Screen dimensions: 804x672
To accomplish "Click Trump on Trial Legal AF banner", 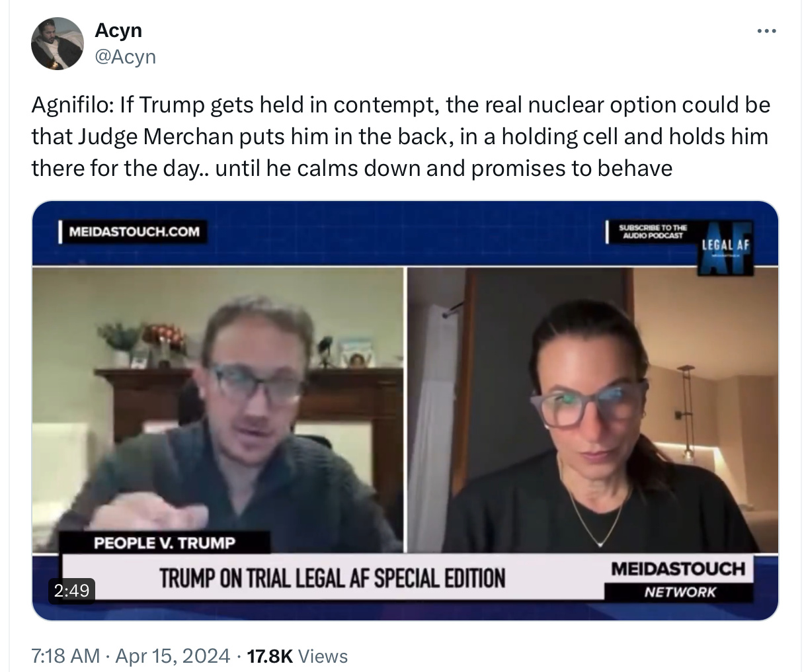I will [x=333, y=578].
